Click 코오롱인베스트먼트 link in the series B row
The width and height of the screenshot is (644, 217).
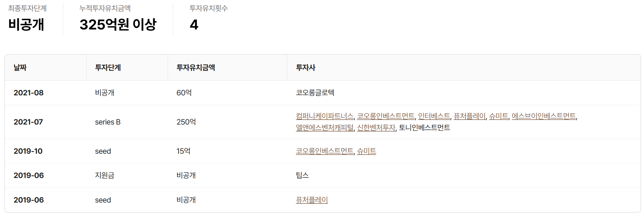click(x=386, y=116)
